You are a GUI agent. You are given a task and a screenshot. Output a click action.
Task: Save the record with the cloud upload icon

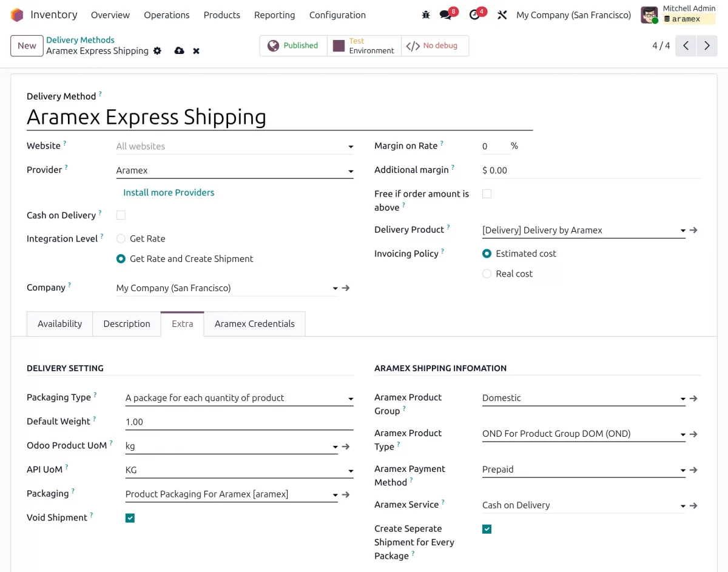tap(179, 51)
